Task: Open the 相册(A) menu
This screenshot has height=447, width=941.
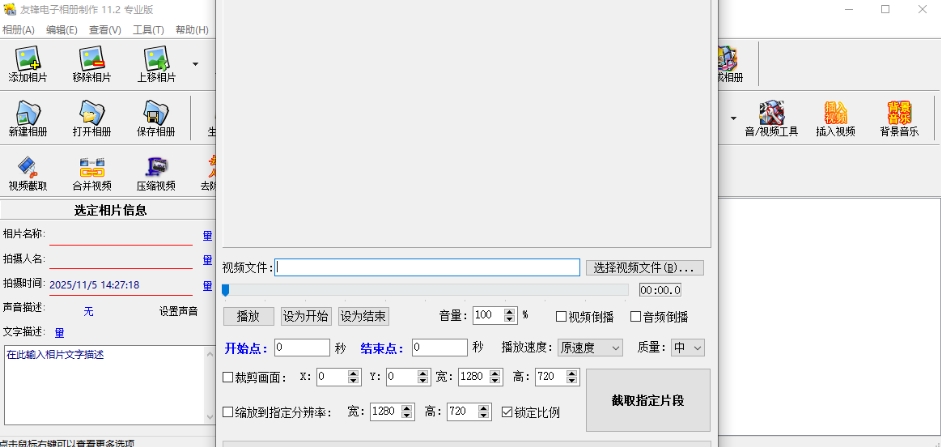Action: [19, 29]
